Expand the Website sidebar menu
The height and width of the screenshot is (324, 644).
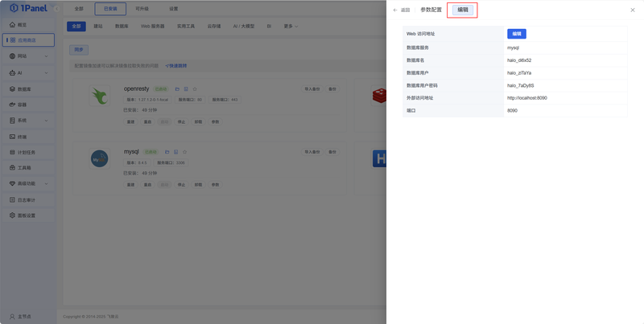28,56
